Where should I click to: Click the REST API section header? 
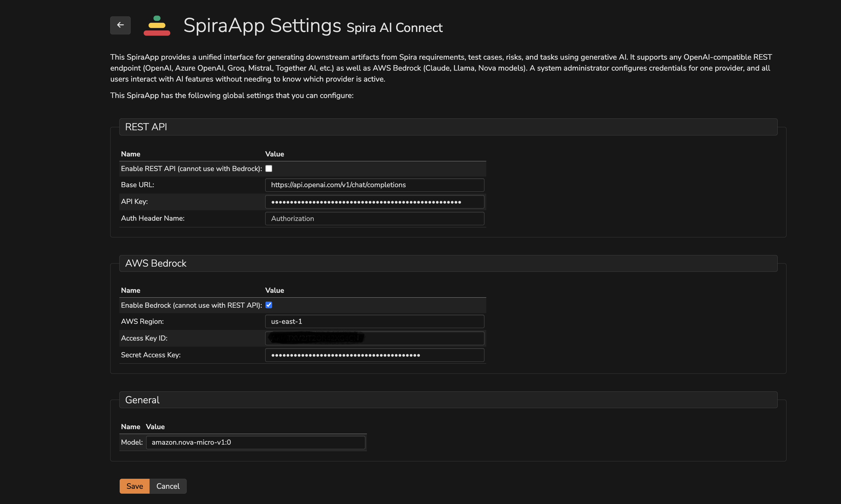(448, 127)
